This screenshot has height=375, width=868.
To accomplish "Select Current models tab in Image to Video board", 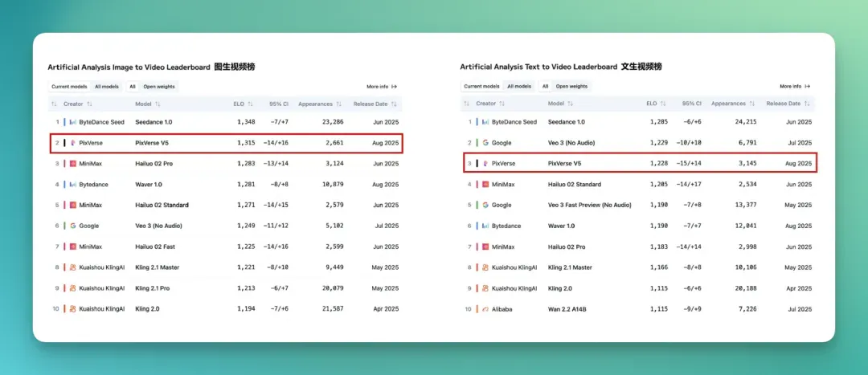I will (69, 87).
